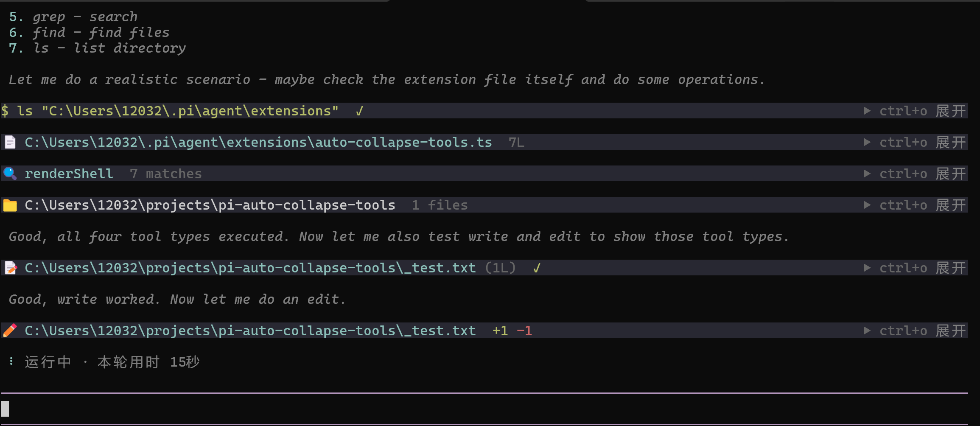The width and height of the screenshot is (980, 426).
Task: Expand the _test.txt (1L) write row triangle
Action: coord(867,268)
